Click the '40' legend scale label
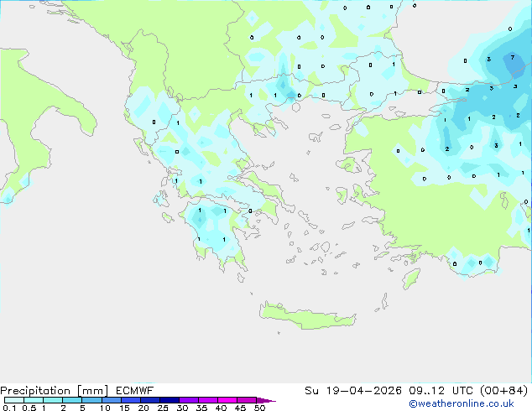Image resolution: width=532 pixels, height=411 pixels. 221,408
